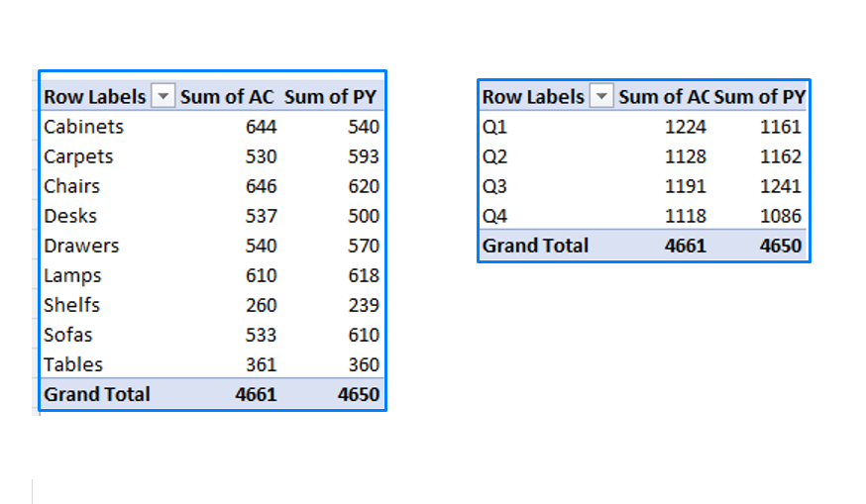Click Shelfs AC value 260

pos(261,305)
